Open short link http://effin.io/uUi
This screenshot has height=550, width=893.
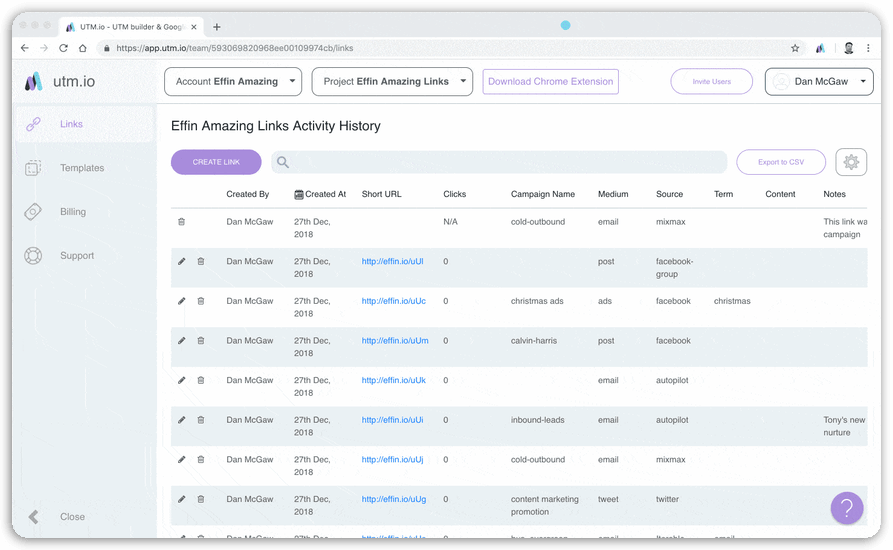click(x=392, y=420)
